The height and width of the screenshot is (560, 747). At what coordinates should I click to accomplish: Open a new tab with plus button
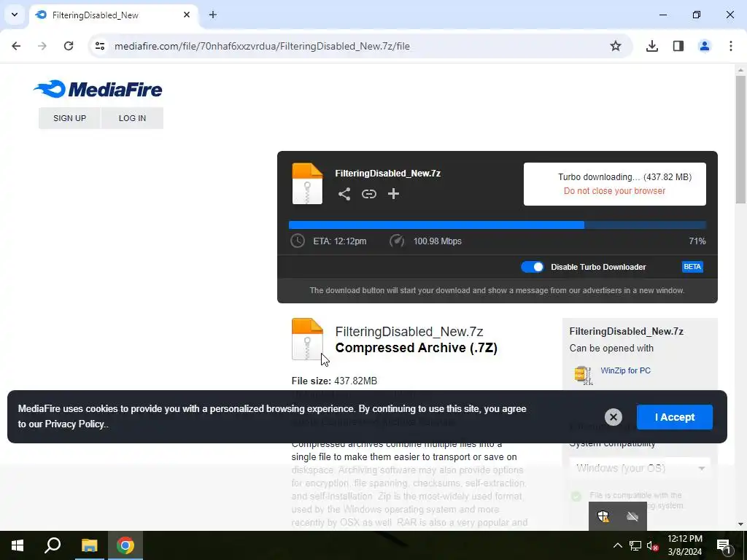(x=212, y=15)
